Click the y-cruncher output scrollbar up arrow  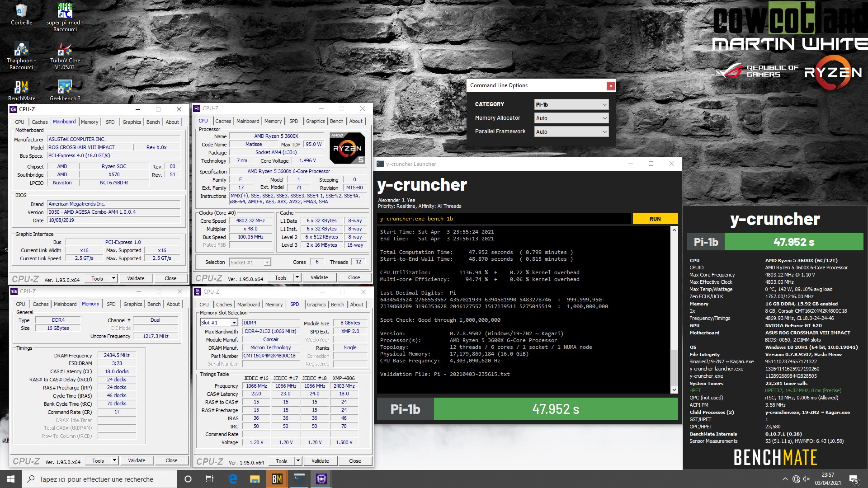coord(674,230)
